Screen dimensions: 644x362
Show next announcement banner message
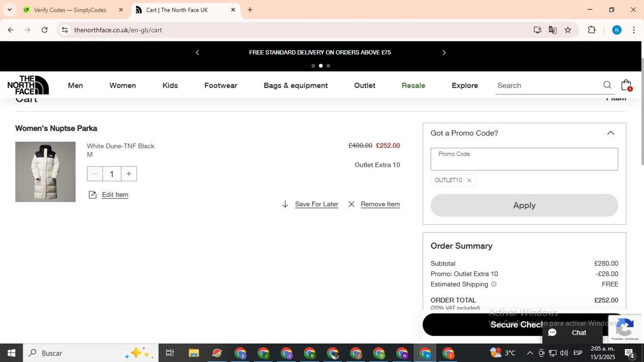444,52
